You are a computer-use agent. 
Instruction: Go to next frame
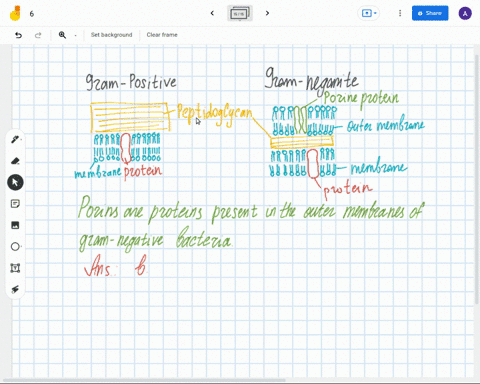267,13
